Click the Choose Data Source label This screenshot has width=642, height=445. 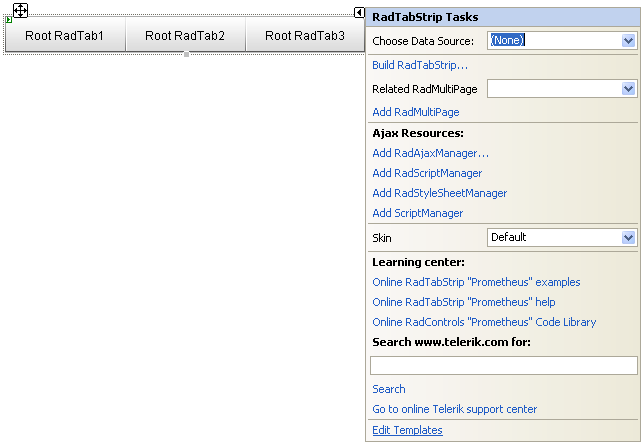(423, 41)
